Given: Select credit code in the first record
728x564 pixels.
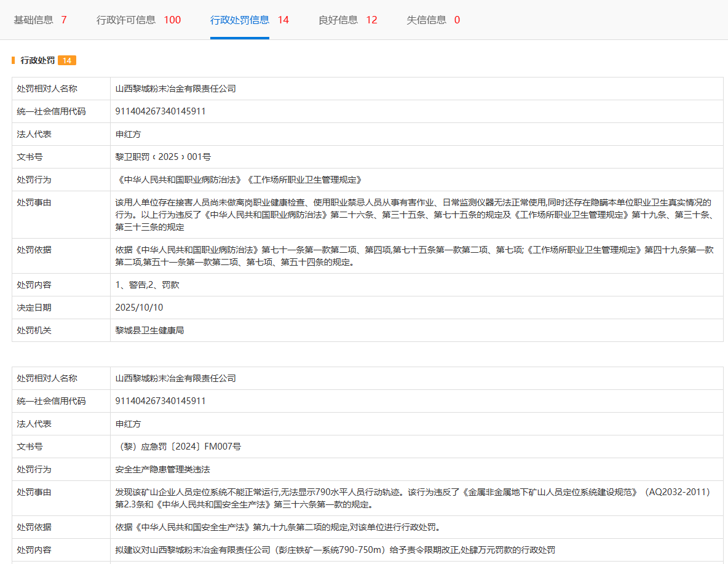Looking at the screenshot, I should [160, 111].
